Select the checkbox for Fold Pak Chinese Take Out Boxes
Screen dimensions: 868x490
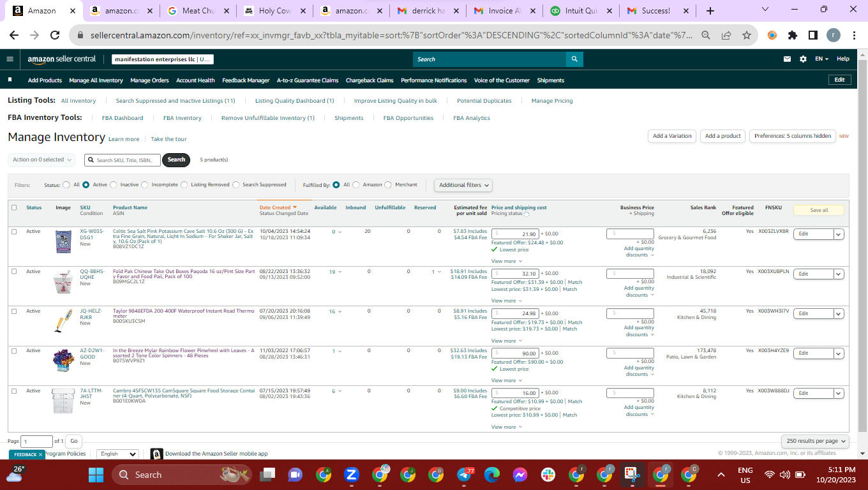pyautogui.click(x=14, y=272)
